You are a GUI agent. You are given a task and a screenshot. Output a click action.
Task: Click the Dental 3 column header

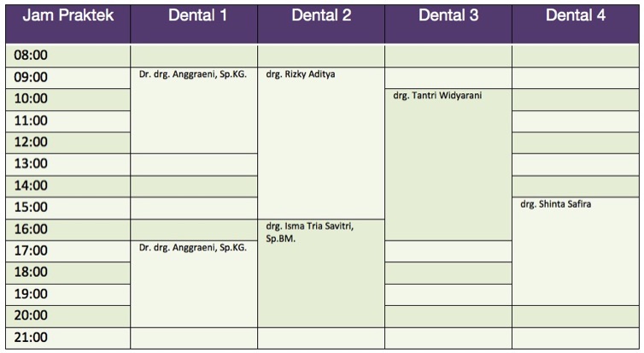(448, 16)
